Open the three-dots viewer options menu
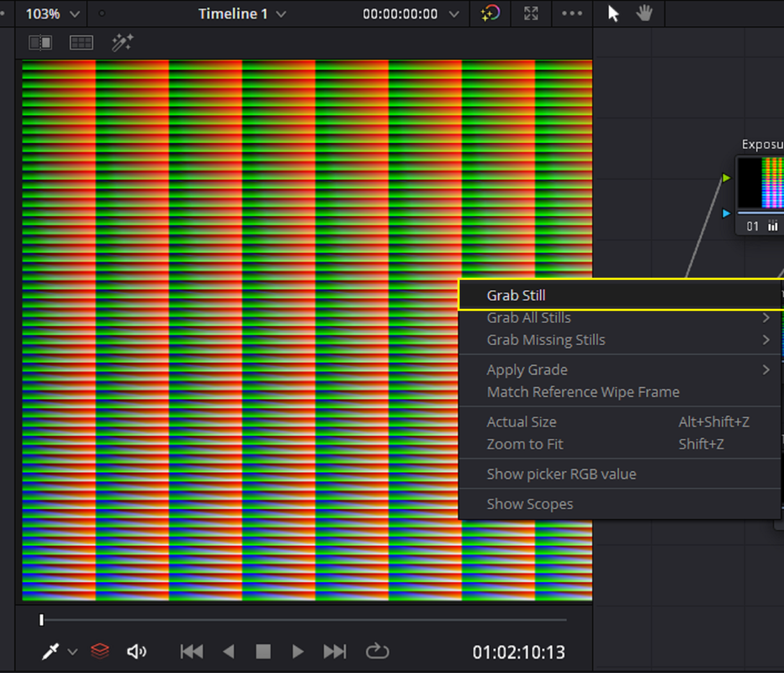Image resolution: width=784 pixels, height=673 pixels. point(571,13)
